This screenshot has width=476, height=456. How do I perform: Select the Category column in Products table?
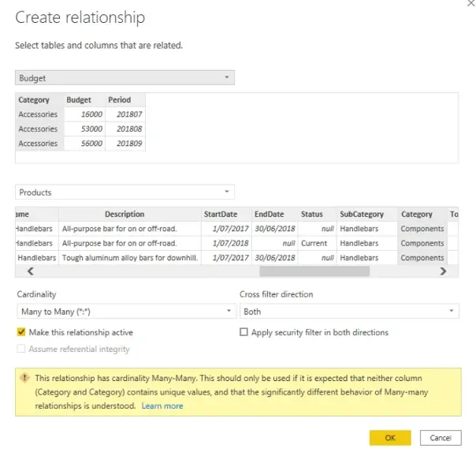coord(416,214)
